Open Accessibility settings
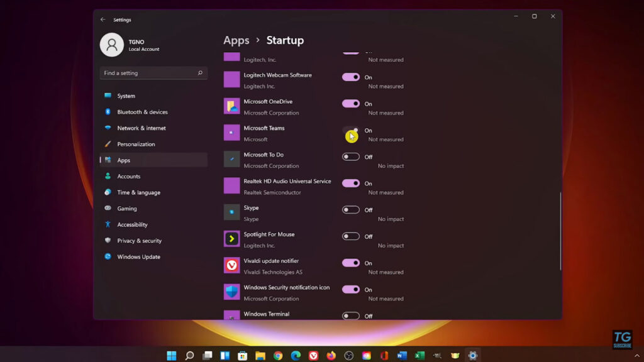This screenshot has height=362, width=644. 153,224
